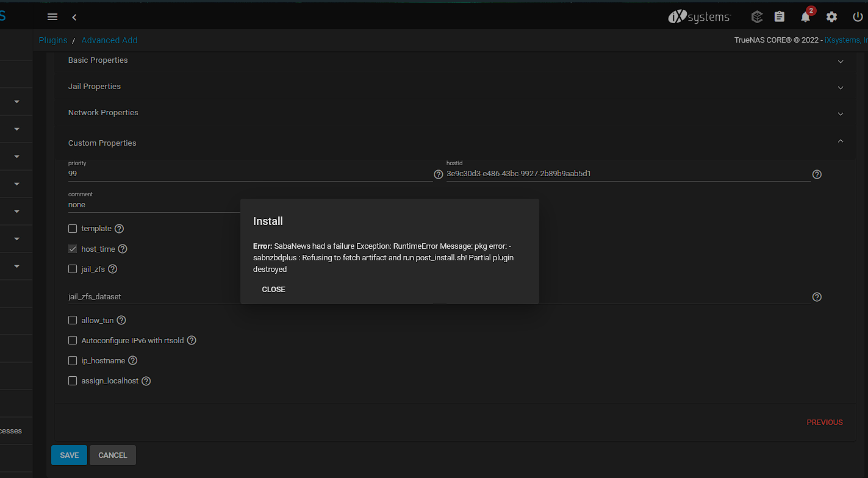Enable the template checkbox
This screenshot has height=478, width=868.
point(73,229)
